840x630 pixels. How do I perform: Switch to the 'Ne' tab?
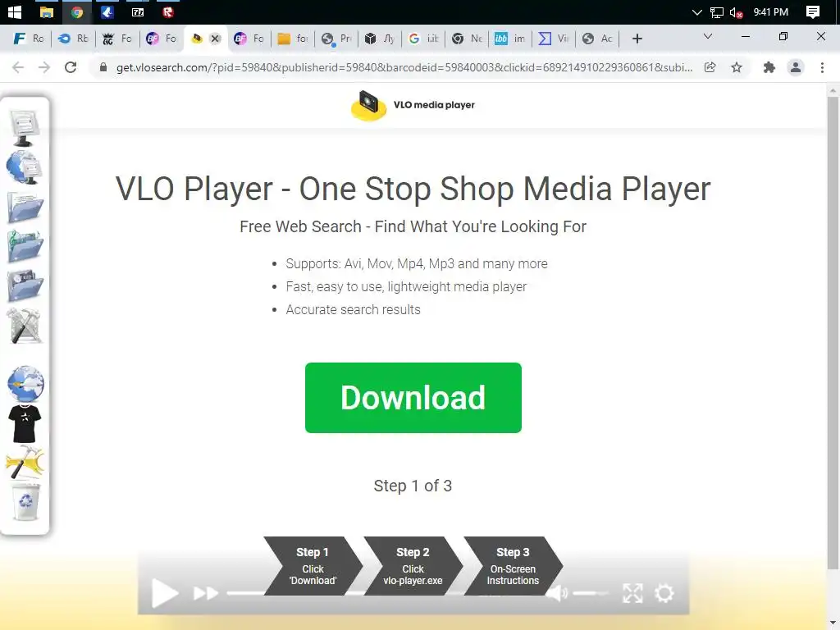467,39
